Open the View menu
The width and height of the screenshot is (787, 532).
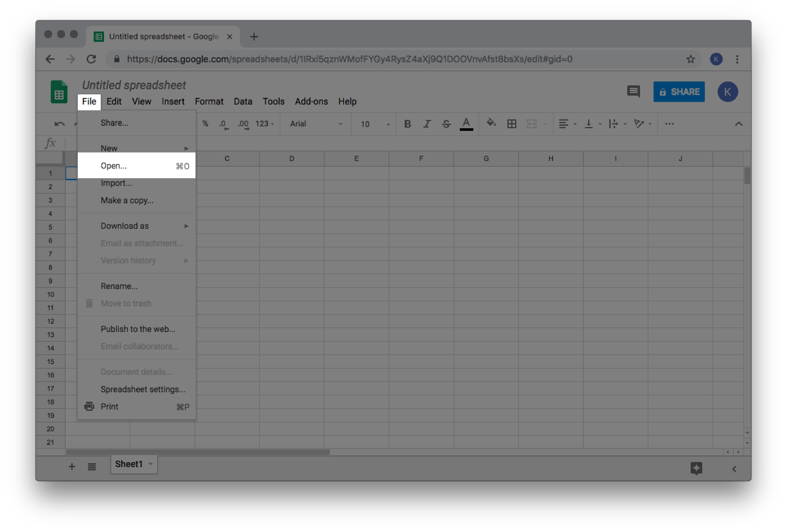point(142,101)
